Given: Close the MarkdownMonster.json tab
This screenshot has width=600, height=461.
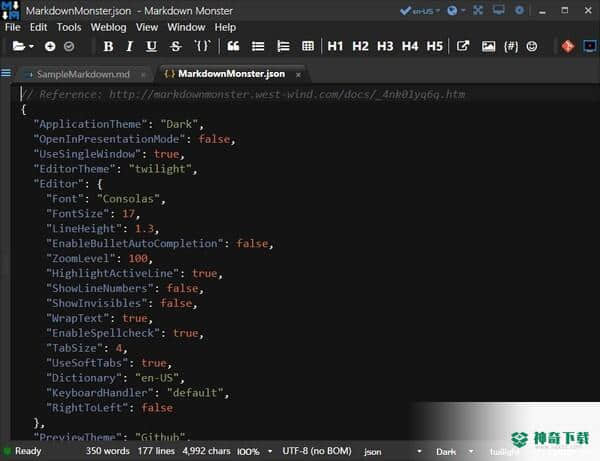Looking at the screenshot, I should [298, 75].
